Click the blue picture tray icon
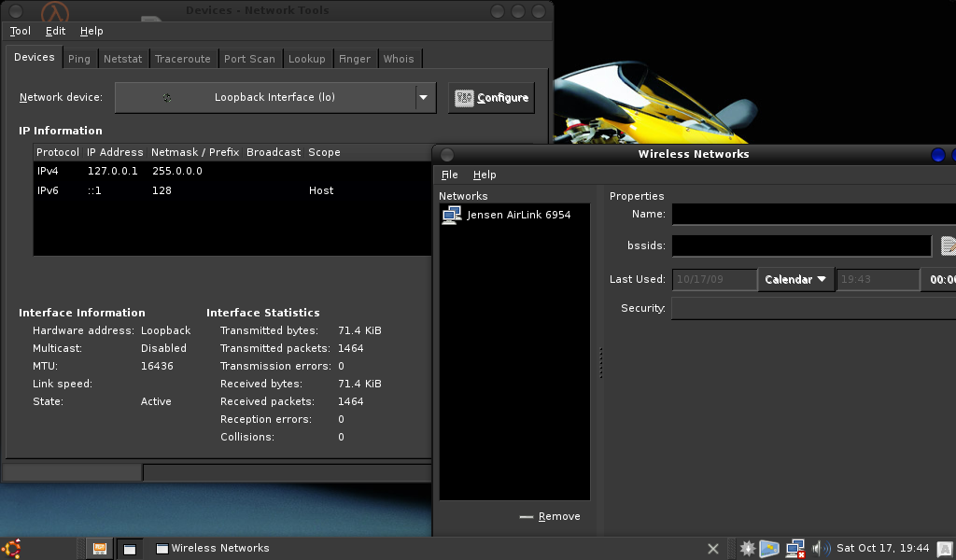The width and height of the screenshot is (956, 560). tap(769, 549)
